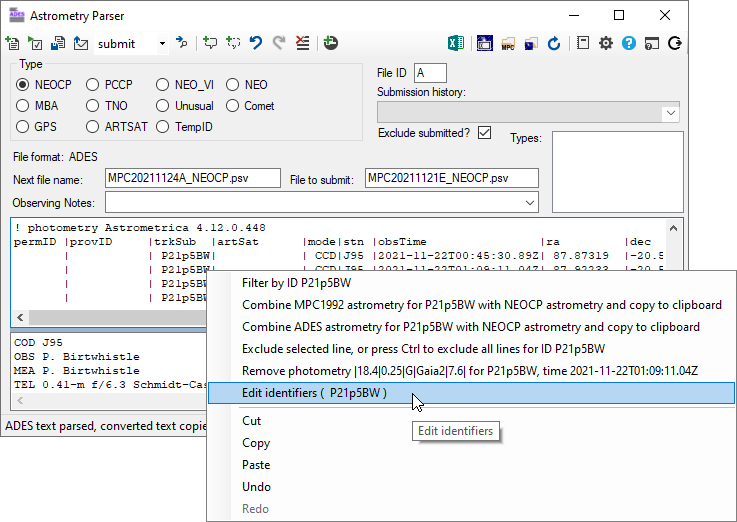Click the Astrometrica blue window icon

[485, 44]
